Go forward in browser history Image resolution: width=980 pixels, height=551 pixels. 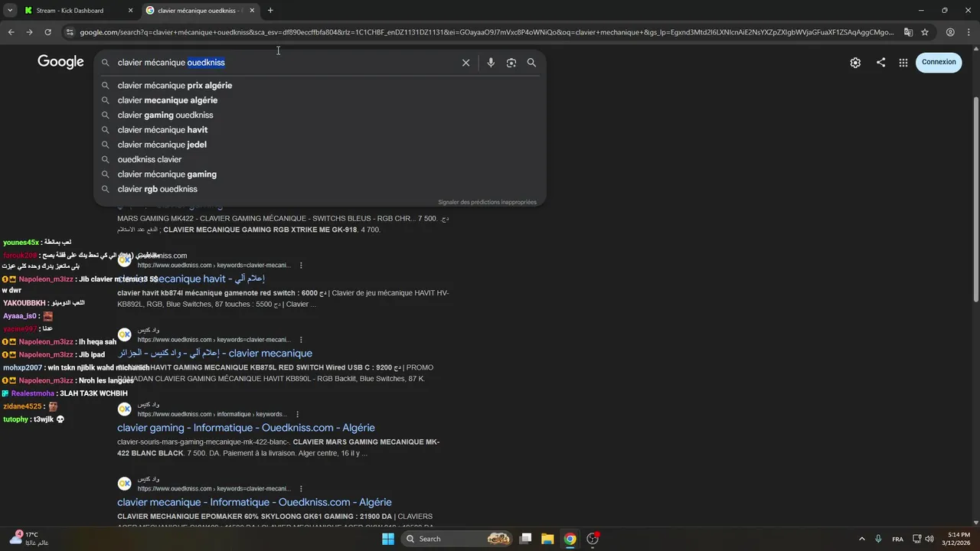pyautogui.click(x=29, y=32)
